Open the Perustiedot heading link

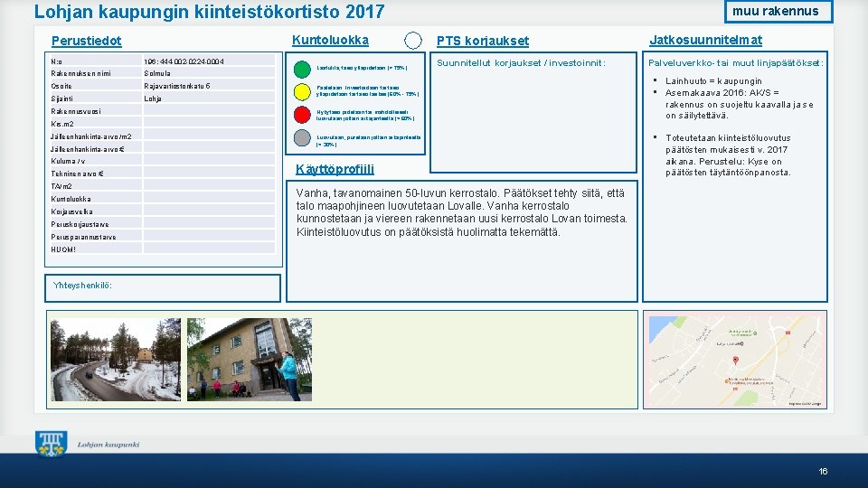pos(87,41)
